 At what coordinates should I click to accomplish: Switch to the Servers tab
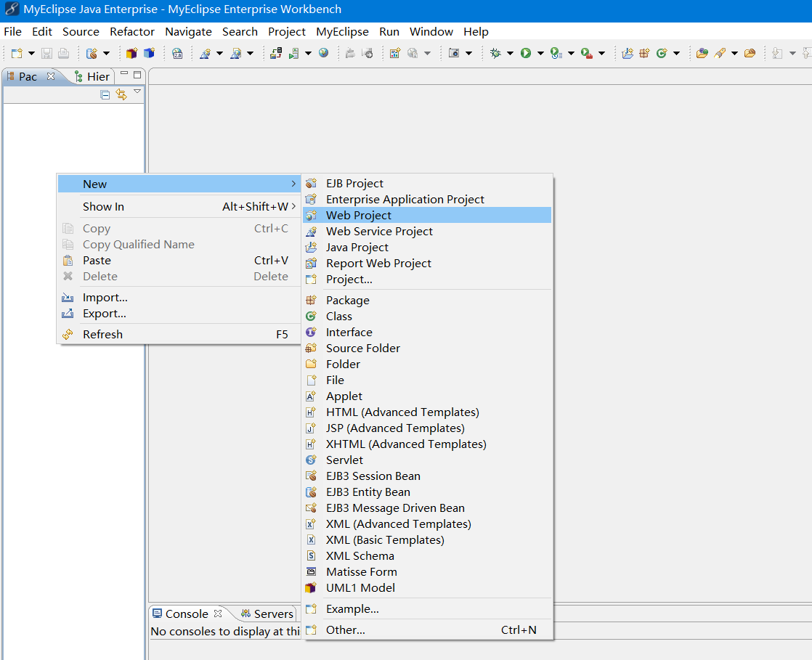[x=267, y=614]
